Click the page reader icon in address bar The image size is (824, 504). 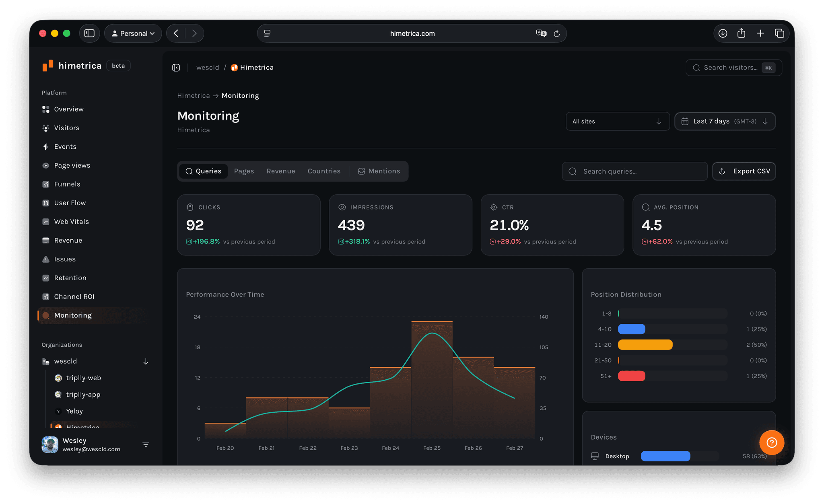267,33
